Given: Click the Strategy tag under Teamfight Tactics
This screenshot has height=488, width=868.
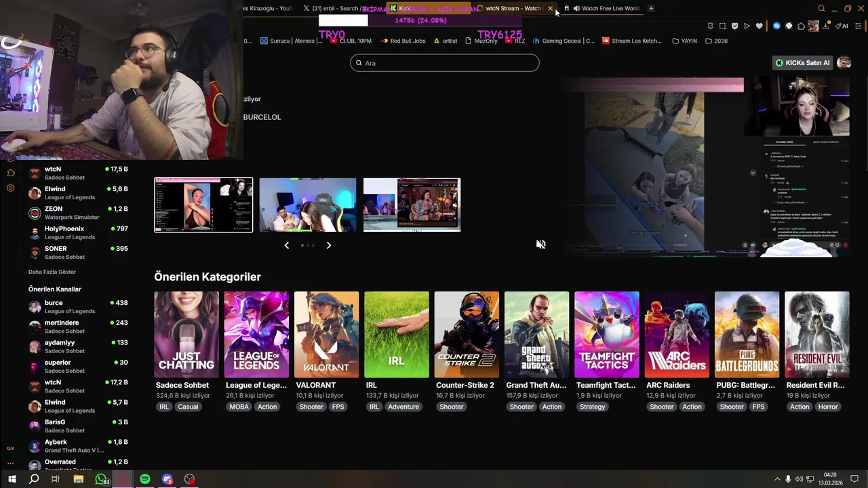Looking at the screenshot, I should pyautogui.click(x=592, y=407).
